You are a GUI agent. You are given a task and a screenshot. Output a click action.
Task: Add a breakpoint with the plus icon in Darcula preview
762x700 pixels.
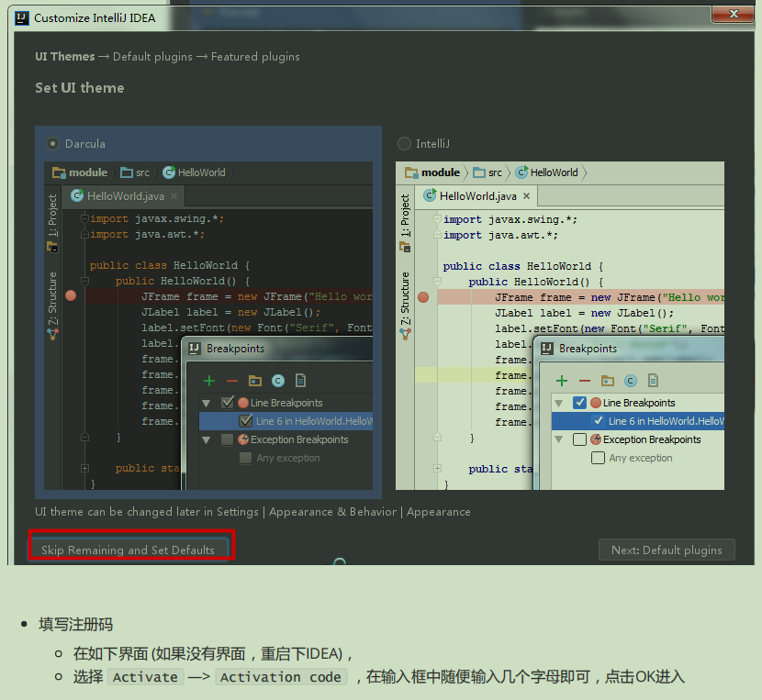point(209,381)
